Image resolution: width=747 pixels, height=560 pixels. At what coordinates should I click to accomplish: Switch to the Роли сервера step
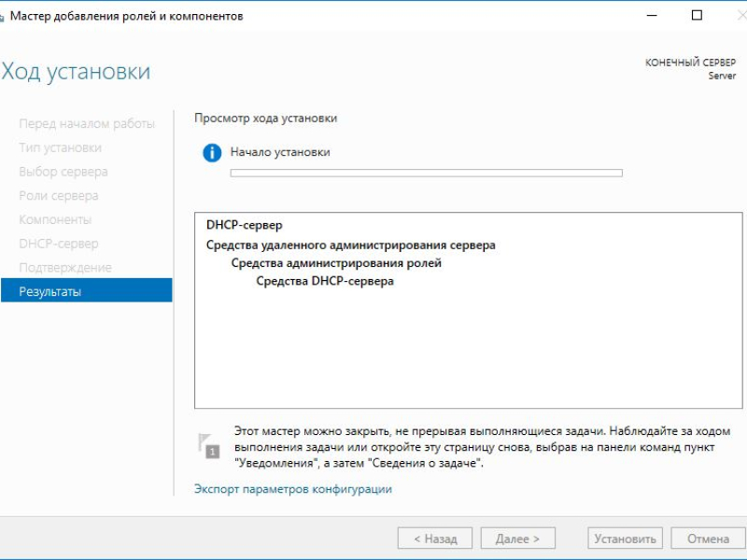59,196
